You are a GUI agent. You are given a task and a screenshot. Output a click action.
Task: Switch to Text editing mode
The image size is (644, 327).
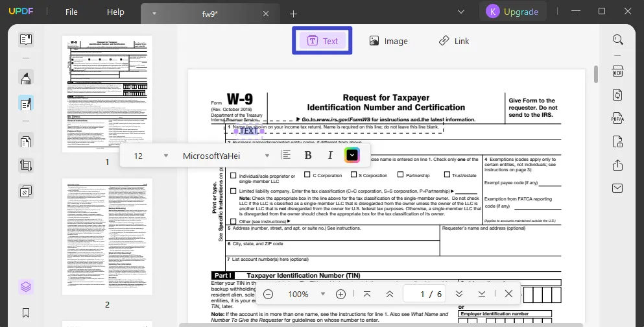pyautogui.click(x=322, y=41)
